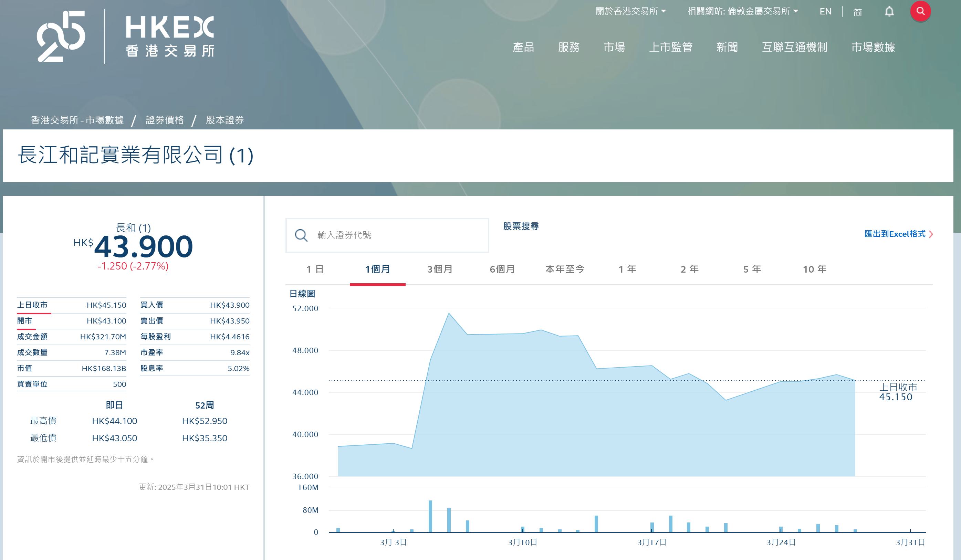Click the 市盈率 9.84x value
Viewport: 961px width, 560px height.
240,352
